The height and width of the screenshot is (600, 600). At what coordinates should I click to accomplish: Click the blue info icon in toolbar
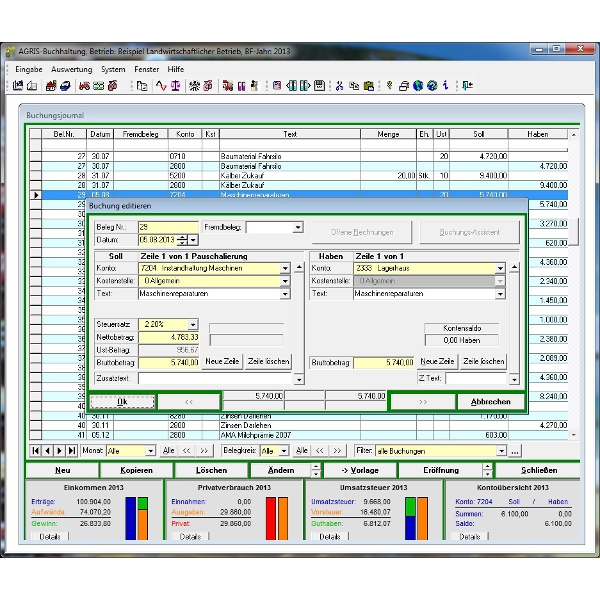(445, 86)
